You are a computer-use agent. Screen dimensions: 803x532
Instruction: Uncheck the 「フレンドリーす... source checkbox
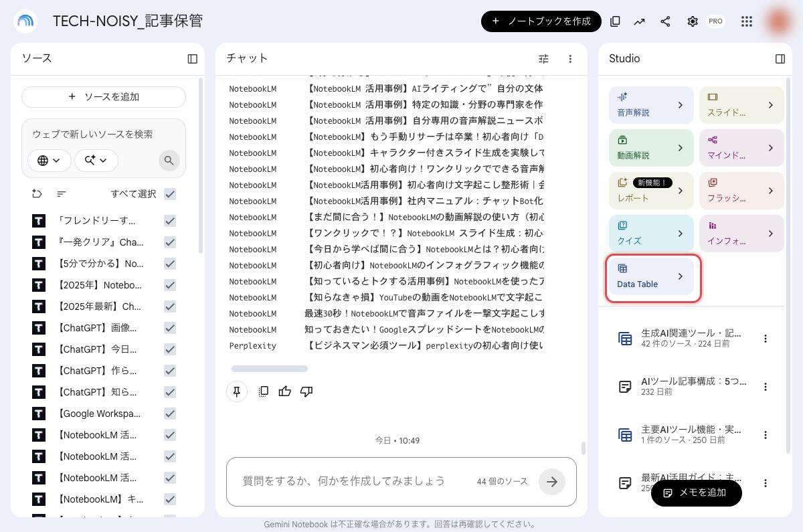[x=170, y=221]
